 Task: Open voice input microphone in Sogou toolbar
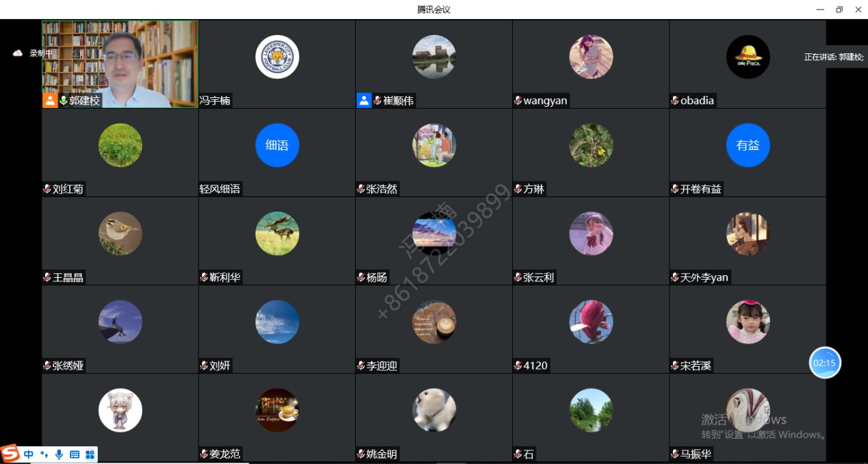point(60,454)
